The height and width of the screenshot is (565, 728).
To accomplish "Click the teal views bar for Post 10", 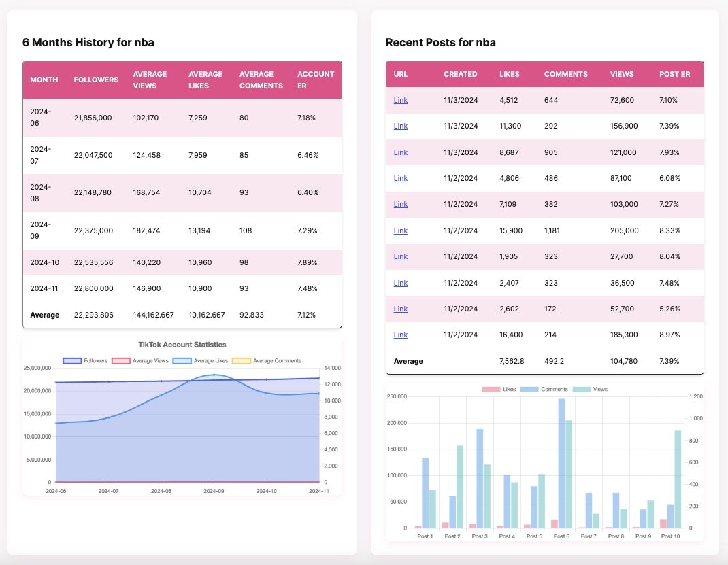I will [x=678, y=479].
